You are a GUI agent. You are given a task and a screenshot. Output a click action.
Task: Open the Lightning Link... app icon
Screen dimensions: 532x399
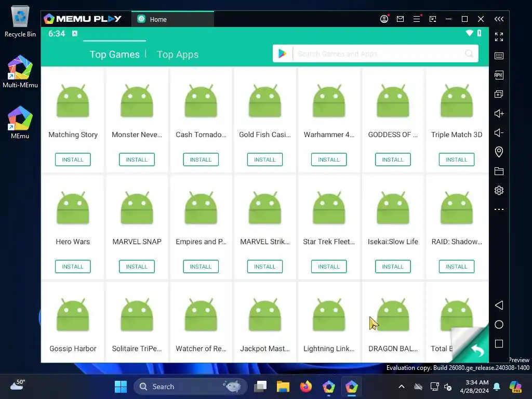pyautogui.click(x=329, y=315)
